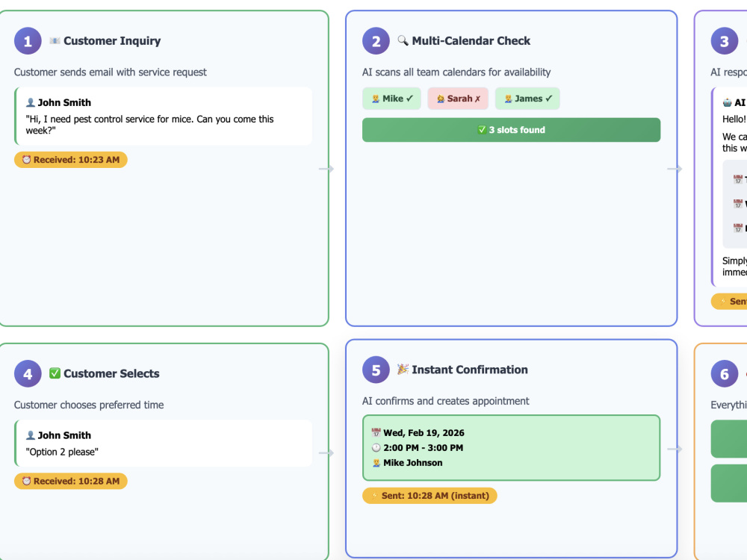Image resolution: width=747 pixels, height=560 pixels.
Task: Click the magnifier icon beside Multi-Calendar Check
Action: (403, 40)
